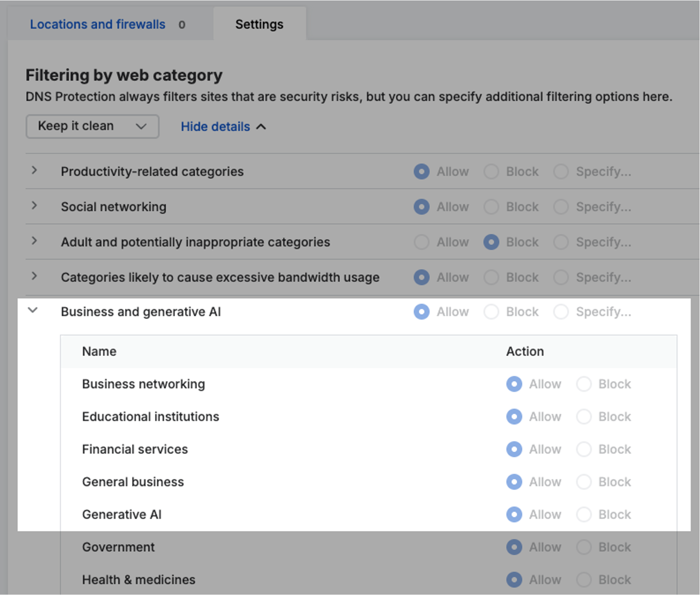
Task: Click the Filtering by web category heading
Action: click(x=124, y=75)
